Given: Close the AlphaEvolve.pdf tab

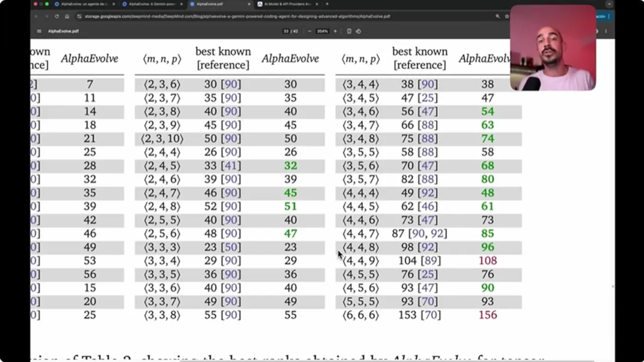Looking at the screenshot, I should click(x=249, y=4).
